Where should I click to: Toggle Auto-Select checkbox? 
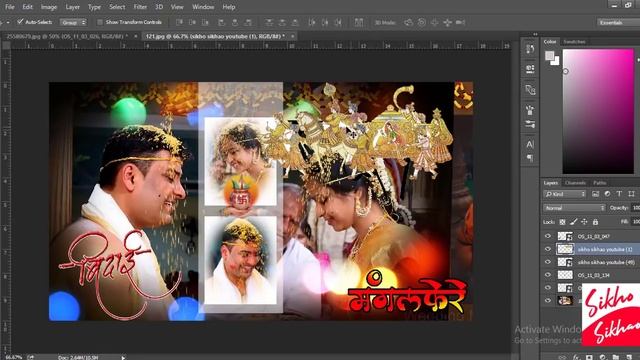(x=20, y=22)
